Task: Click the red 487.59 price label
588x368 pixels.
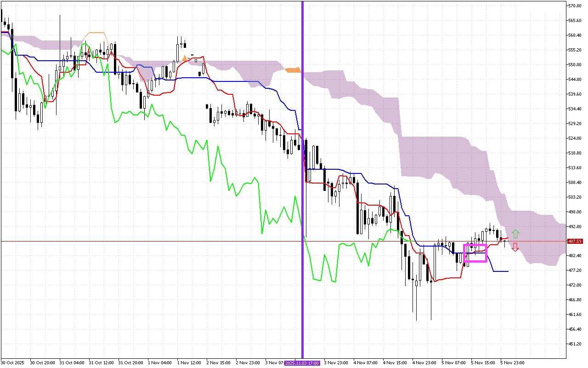Action: [x=575, y=241]
